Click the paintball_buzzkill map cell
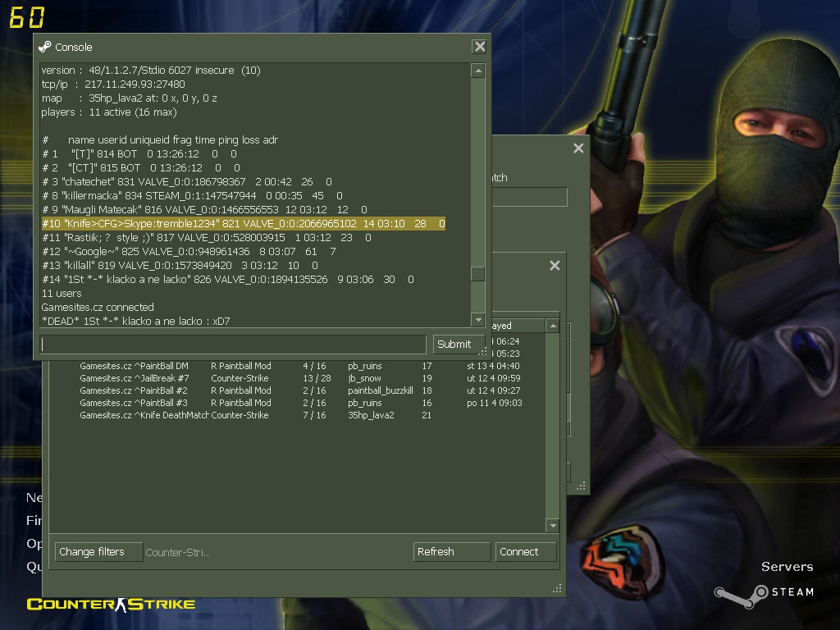Screen dimensions: 840x630 pos(381,390)
